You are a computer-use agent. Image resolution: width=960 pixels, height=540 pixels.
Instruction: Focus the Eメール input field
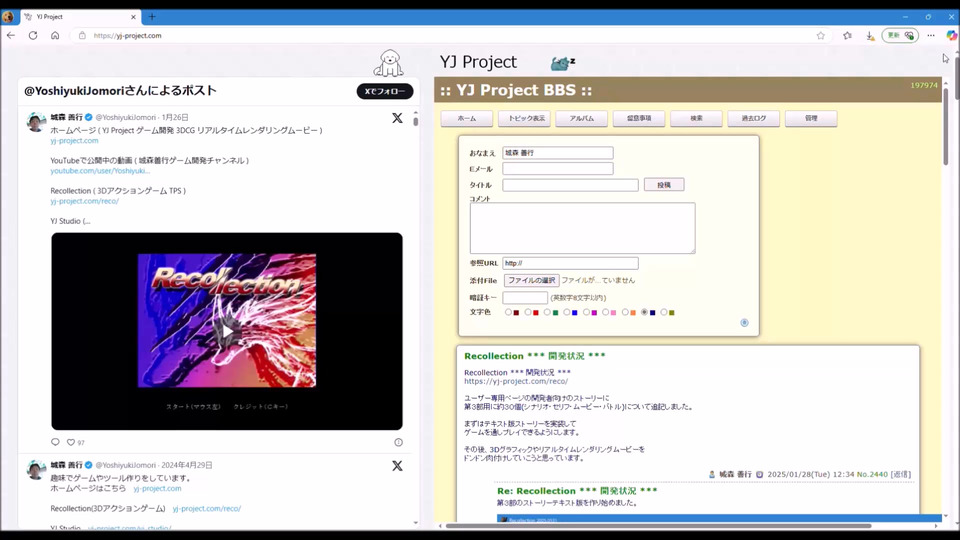coord(558,168)
